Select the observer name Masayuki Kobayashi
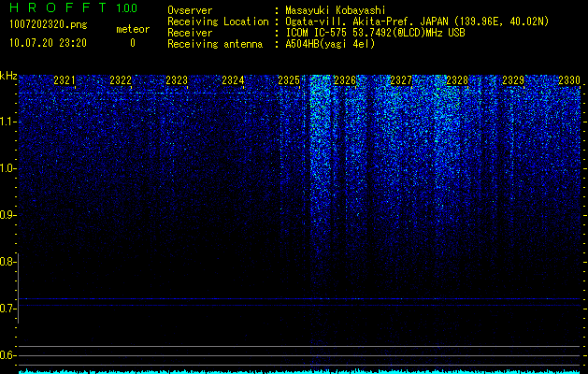Image resolution: width=588 pixels, height=374 pixels. pos(336,10)
